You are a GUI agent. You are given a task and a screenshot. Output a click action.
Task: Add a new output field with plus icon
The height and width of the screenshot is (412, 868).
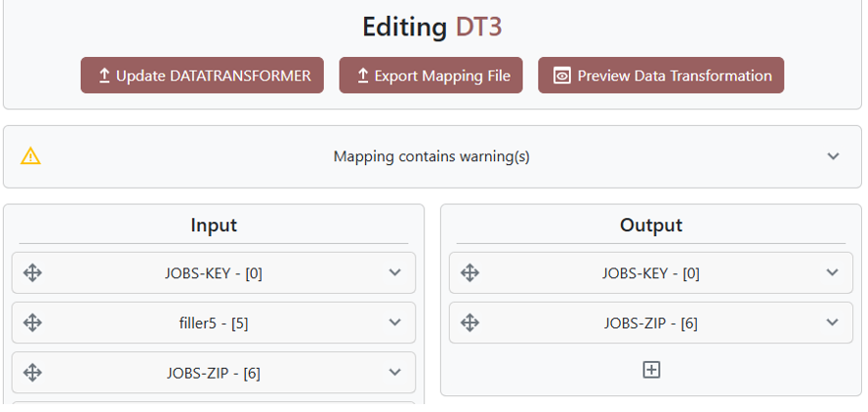click(651, 370)
